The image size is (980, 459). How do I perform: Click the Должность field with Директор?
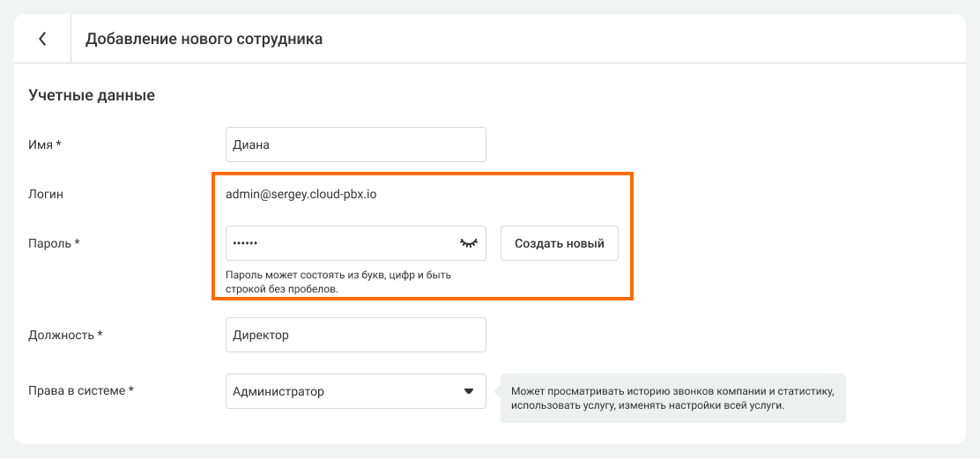tap(355, 335)
